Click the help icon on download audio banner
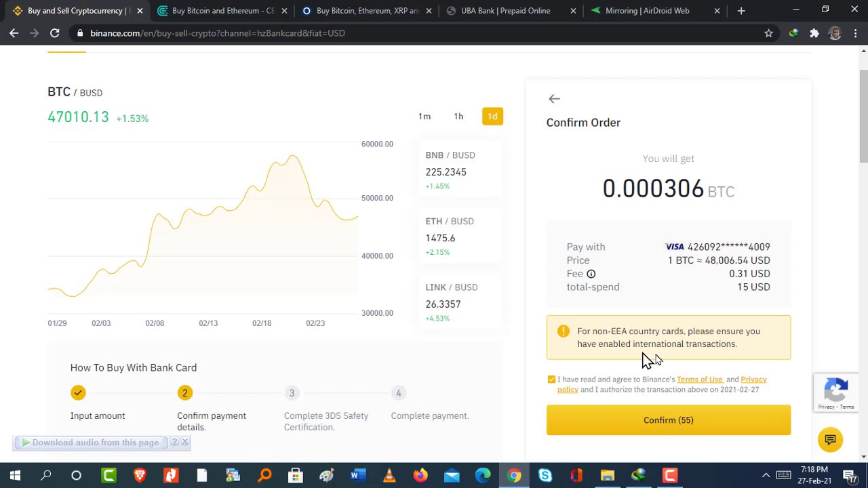This screenshot has width=868, height=488. (x=174, y=442)
